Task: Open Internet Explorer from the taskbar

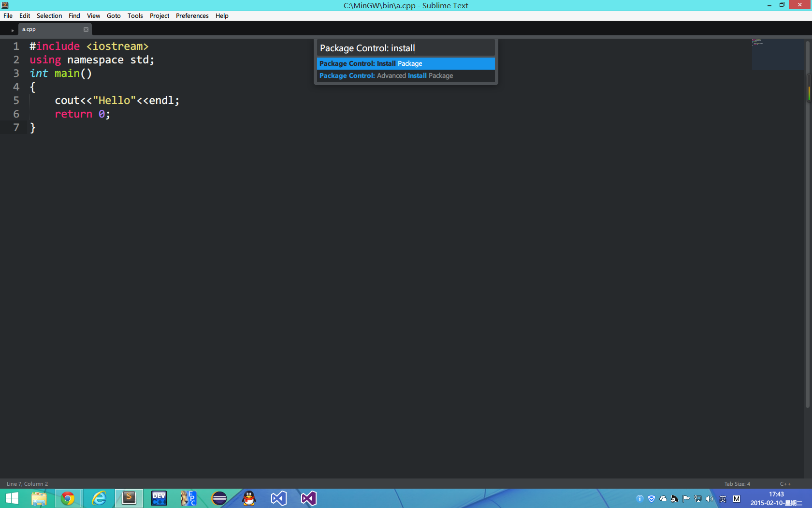Action: [99, 498]
